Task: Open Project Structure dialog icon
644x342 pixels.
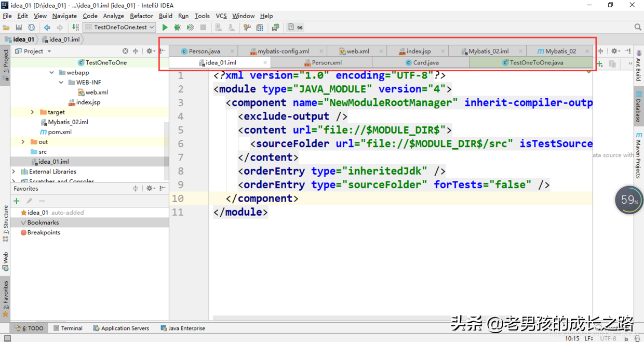Action: [260, 27]
